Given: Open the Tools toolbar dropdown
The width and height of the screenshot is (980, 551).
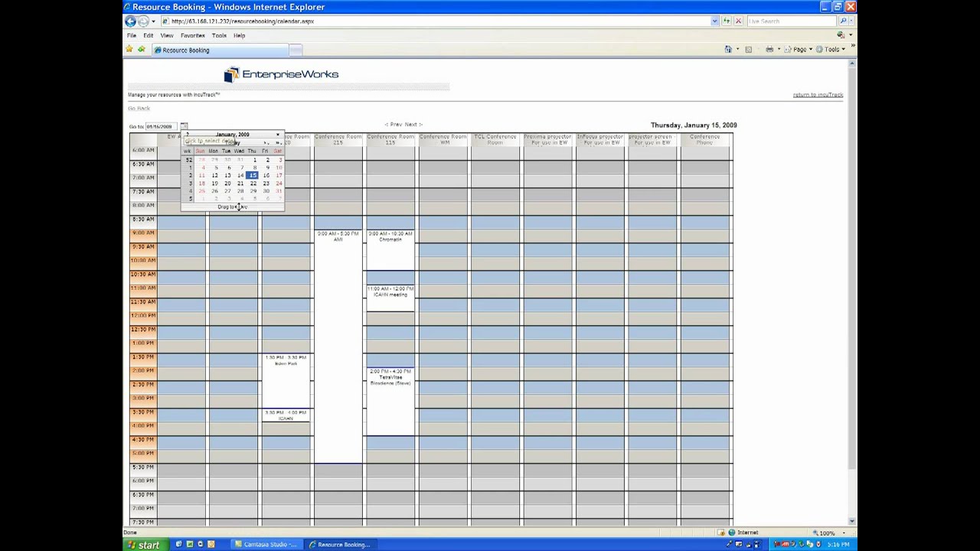Looking at the screenshot, I should tap(831, 49).
